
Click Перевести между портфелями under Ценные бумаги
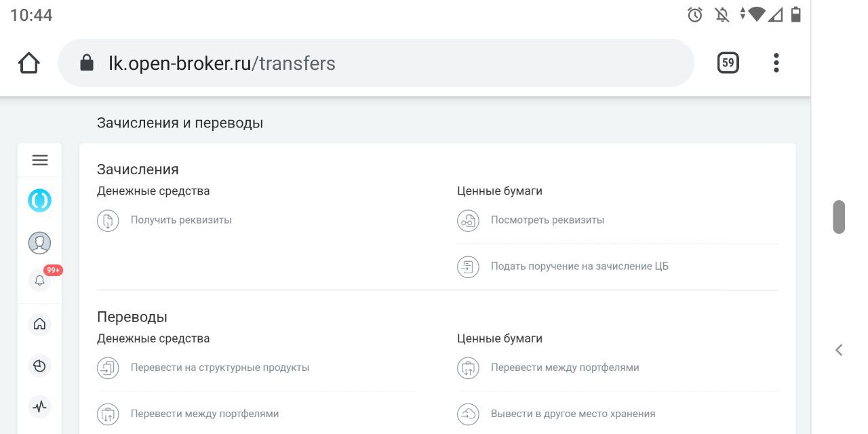[x=565, y=368]
